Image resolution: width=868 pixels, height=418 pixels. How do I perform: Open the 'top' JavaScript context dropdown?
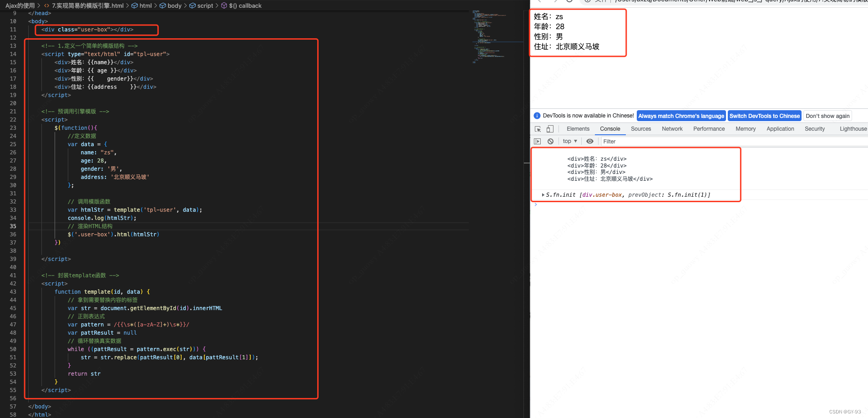click(x=570, y=141)
